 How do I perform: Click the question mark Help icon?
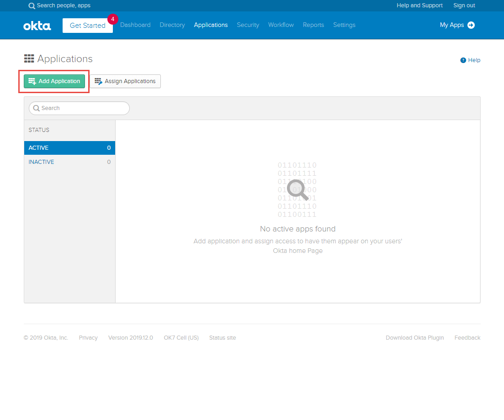pyautogui.click(x=462, y=60)
